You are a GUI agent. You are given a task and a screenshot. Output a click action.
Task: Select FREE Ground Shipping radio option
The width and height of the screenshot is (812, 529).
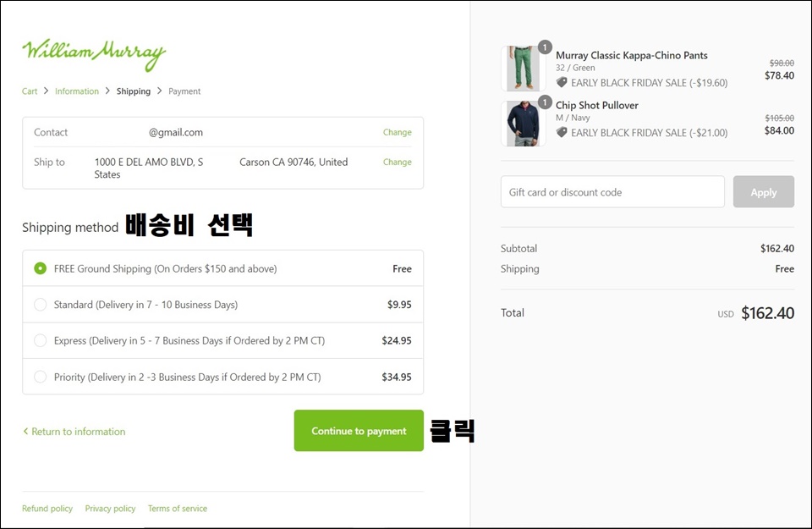40,268
